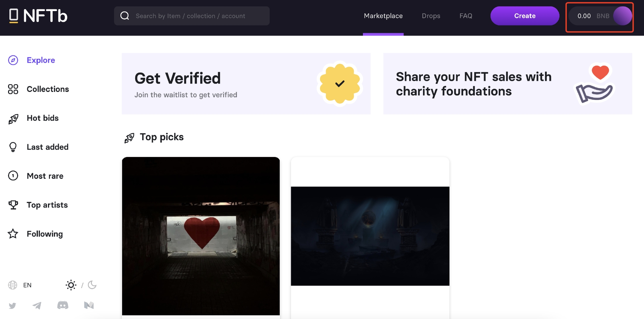Open the Marketplace tab

(383, 16)
